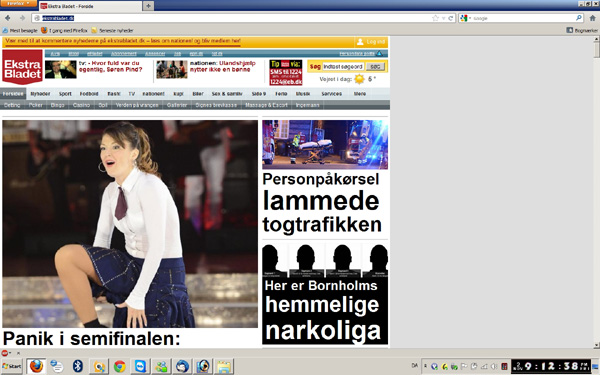This screenshot has width=600, height=375.
Task: Click the Log ind button
Action: 371,42
